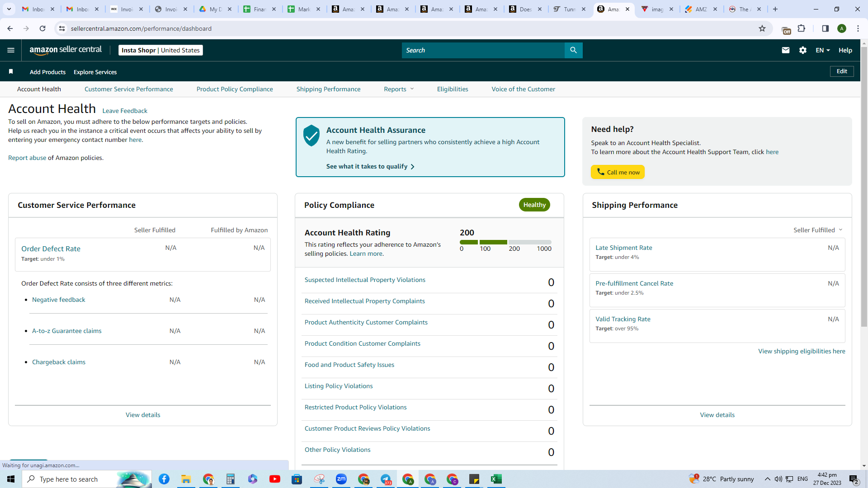This screenshot has height=488, width=868.
Task: Open the Help link
Action: (845, 50)
